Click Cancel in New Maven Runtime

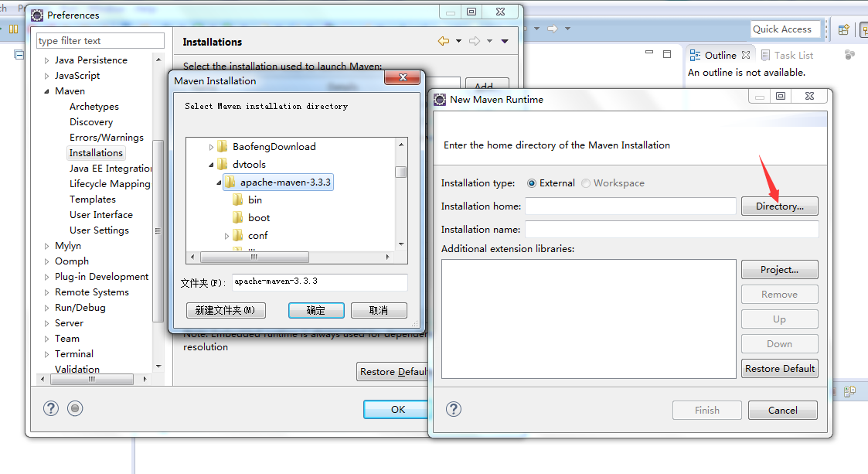click(783, 411)
